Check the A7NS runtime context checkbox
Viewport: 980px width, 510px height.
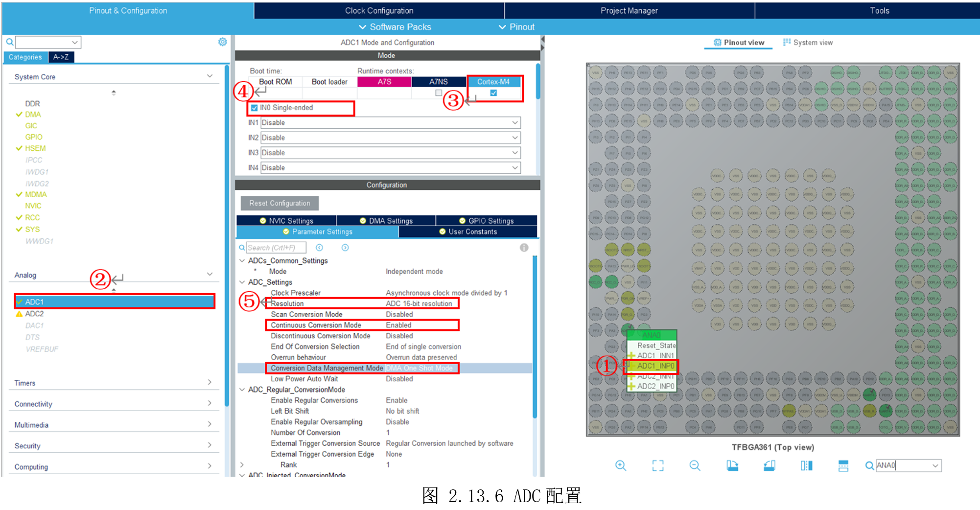438,93
